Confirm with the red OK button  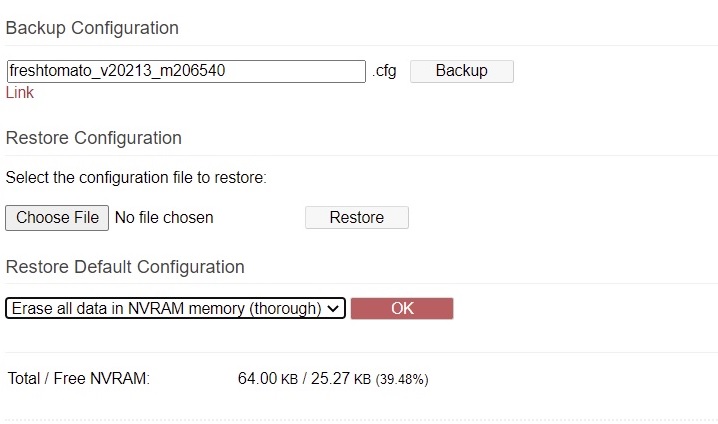402,308
